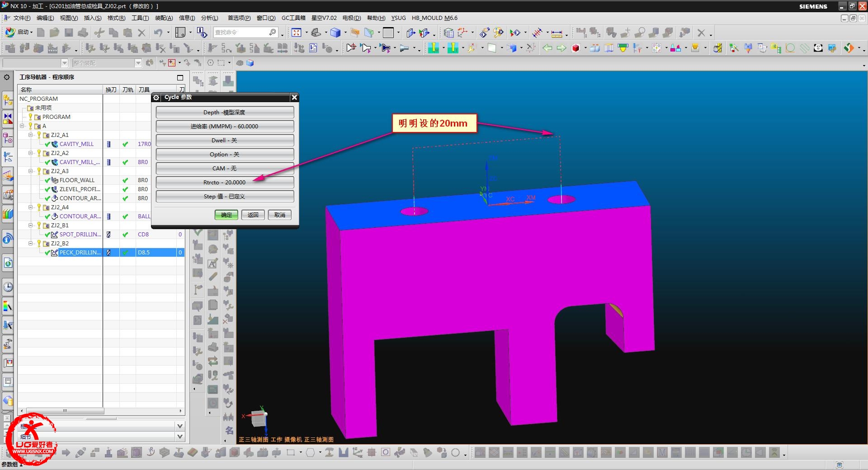Click the command search magnifier icon
The height and width of the screenshot is (470, 868).
click(x=273, y=32)
